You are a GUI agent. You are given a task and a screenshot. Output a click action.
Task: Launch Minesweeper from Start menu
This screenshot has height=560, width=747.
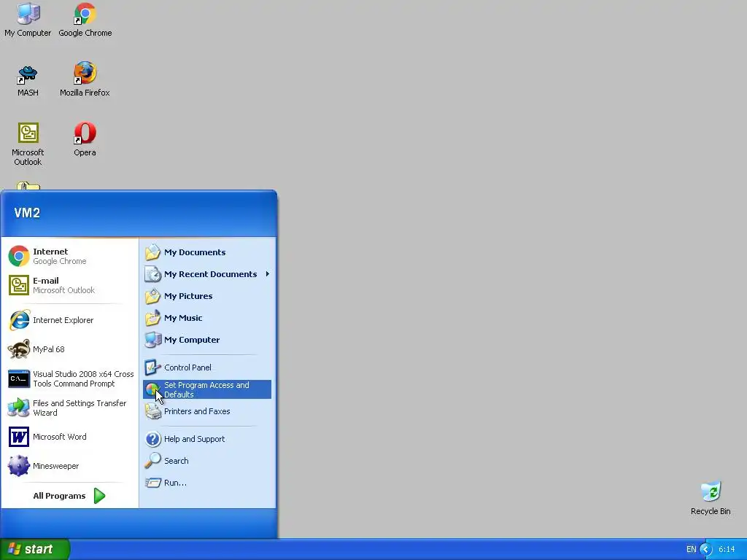[69, 466]
